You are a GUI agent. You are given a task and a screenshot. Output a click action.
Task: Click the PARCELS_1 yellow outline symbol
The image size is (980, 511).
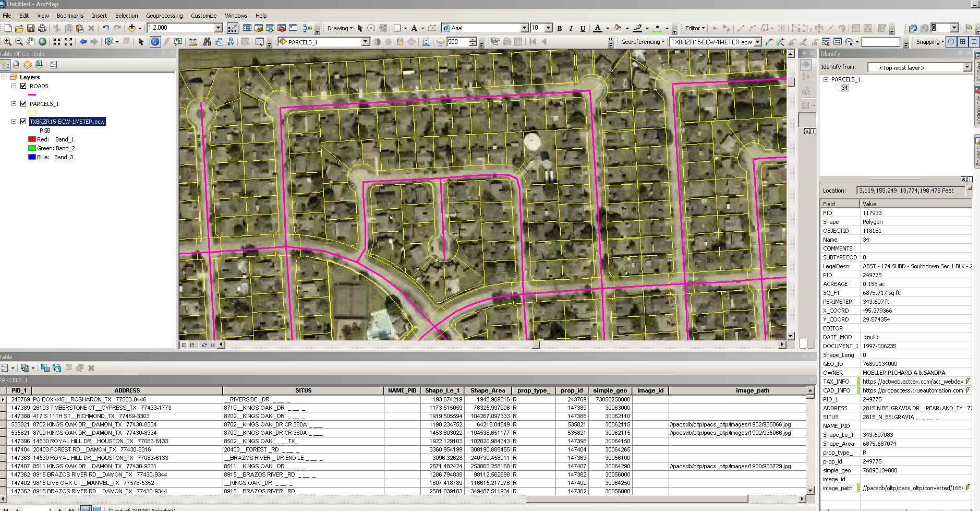(32, 113)
